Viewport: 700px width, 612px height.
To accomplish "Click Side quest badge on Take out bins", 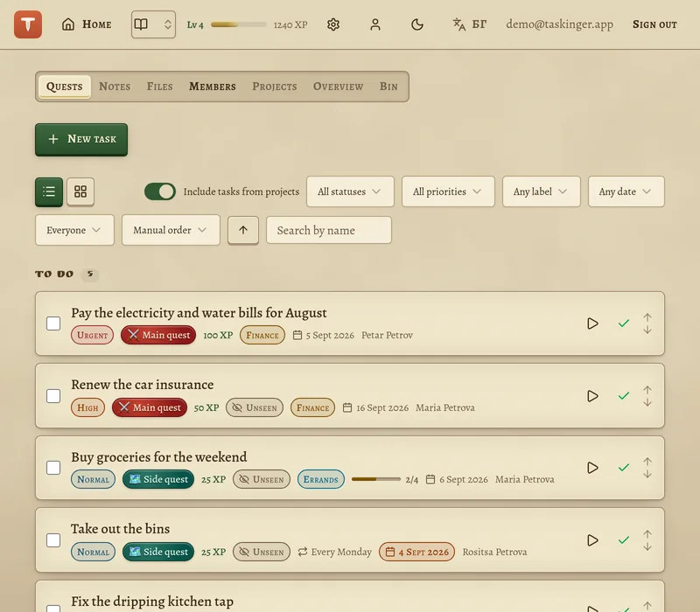I will pyautogui.click(x=158, y=552).
